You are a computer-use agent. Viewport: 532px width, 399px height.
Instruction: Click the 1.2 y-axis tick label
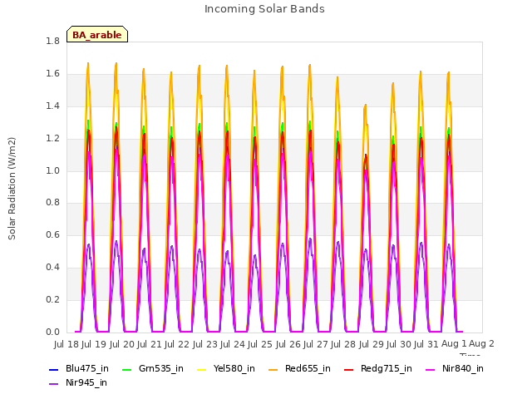pyautogui.click(x=52, y=138)
